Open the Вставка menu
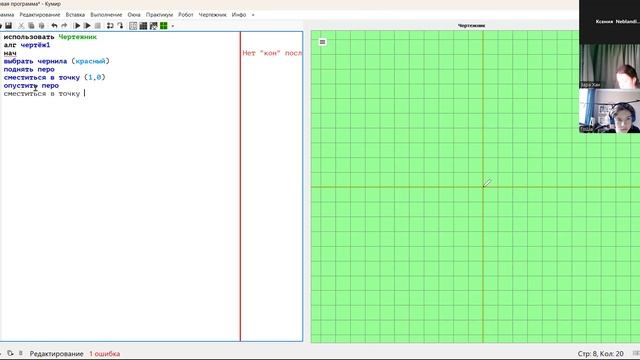This screenshot has height=360, width=640. click(x=75, y=15)
